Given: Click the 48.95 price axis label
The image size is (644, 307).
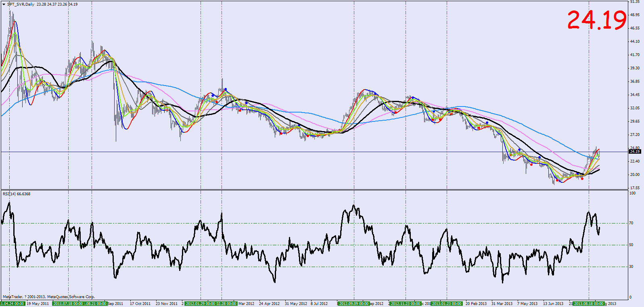Looking at the screenshot, I should 635,15.
